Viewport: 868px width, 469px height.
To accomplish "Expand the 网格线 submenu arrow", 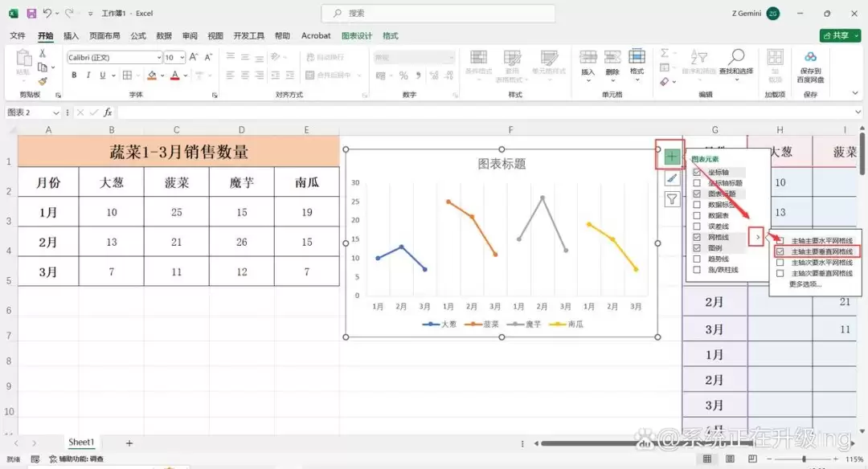I will [x=757, y=237].
